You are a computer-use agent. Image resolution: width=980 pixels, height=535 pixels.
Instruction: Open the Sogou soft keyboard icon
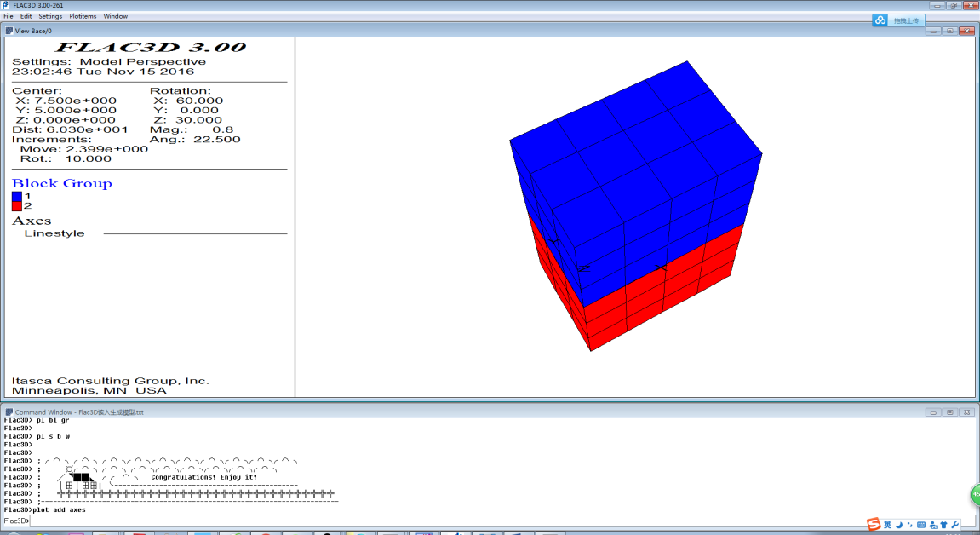[x=921, y=525]
